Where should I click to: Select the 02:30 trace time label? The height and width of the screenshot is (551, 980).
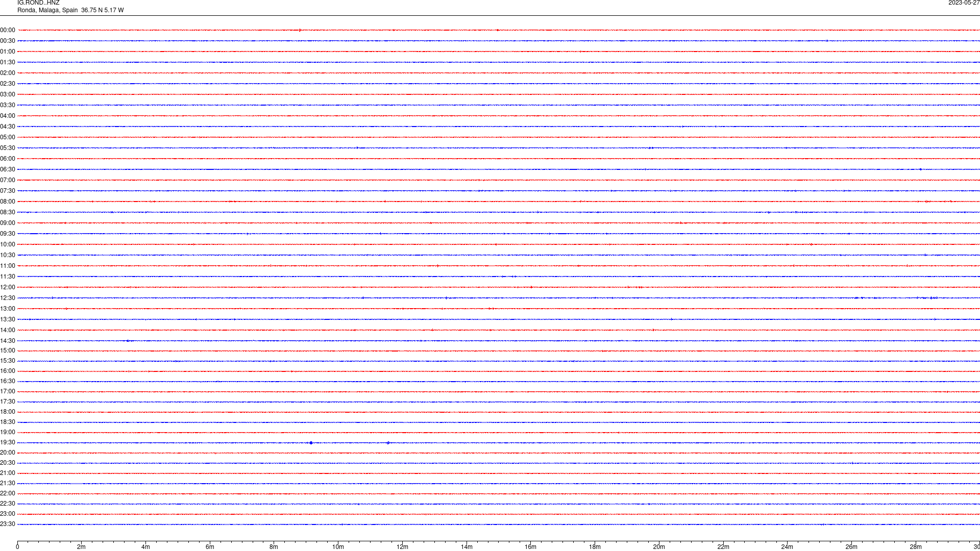pos(8,84)
